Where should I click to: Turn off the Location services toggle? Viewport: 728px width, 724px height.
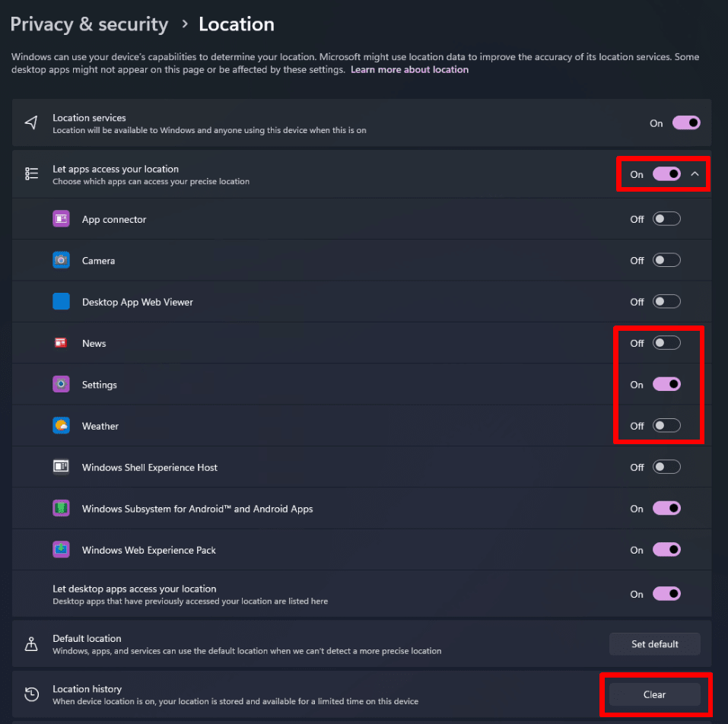(685, 123)
